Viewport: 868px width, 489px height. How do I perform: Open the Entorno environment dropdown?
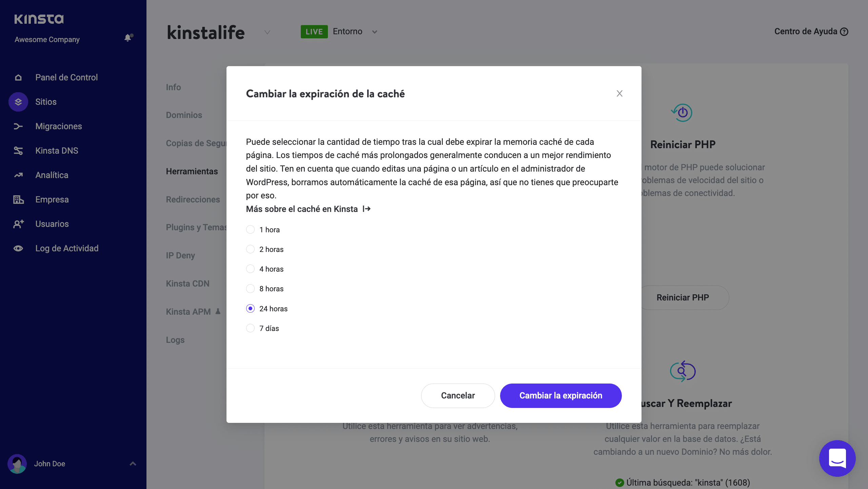(x=374, y=32)
